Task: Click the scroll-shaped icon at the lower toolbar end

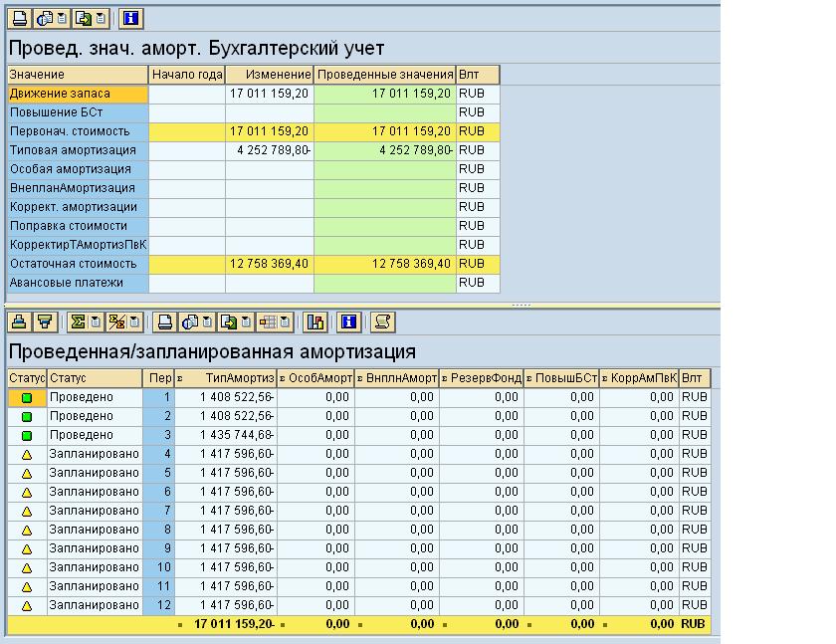Action: coord(381,322)
